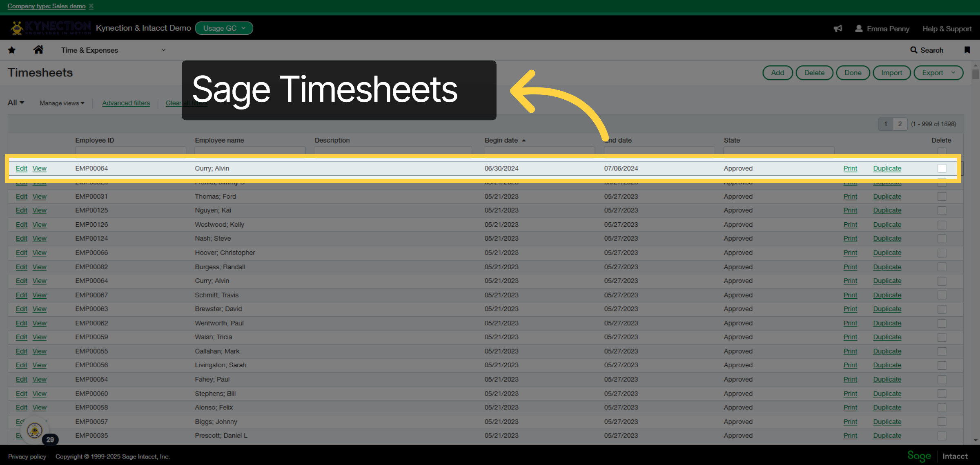Click the Description column header
Viewport: 980px width, 465px height.
pos(332,140)
